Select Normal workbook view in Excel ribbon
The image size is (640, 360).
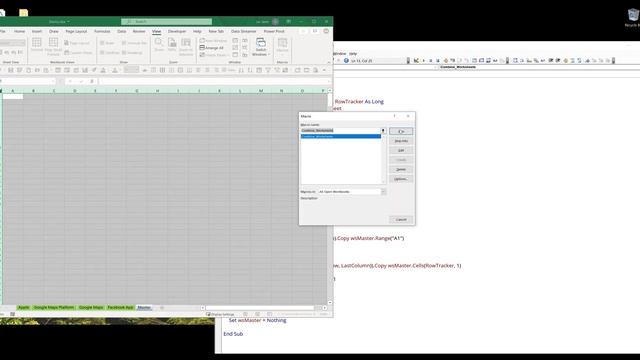(x=37, y=44)
